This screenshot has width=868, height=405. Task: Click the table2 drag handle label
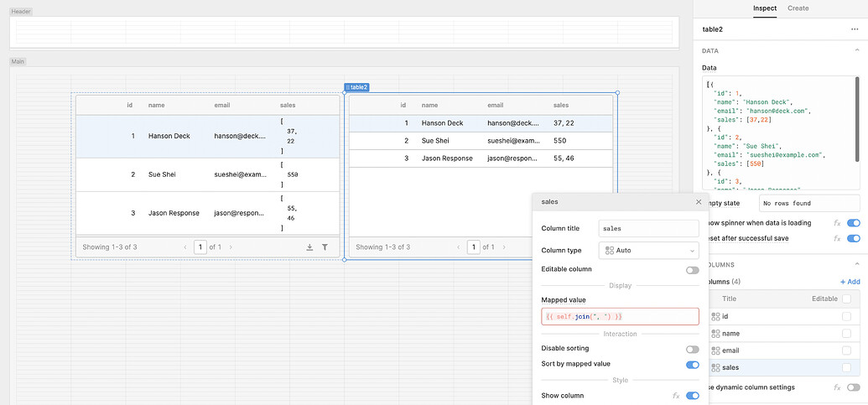[x=356, y=87]
